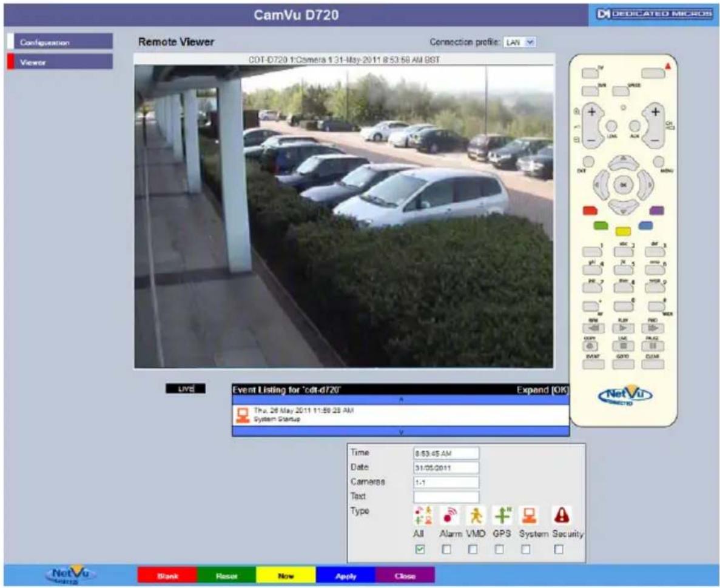Click the down arrow on remote d-pad

click(x=624, y=207)
